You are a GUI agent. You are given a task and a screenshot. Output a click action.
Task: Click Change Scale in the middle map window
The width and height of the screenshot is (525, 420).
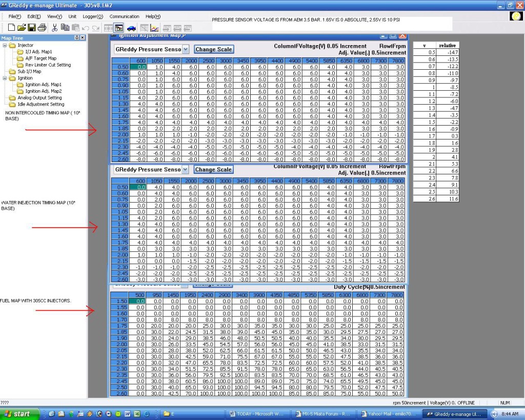point(213,169)
